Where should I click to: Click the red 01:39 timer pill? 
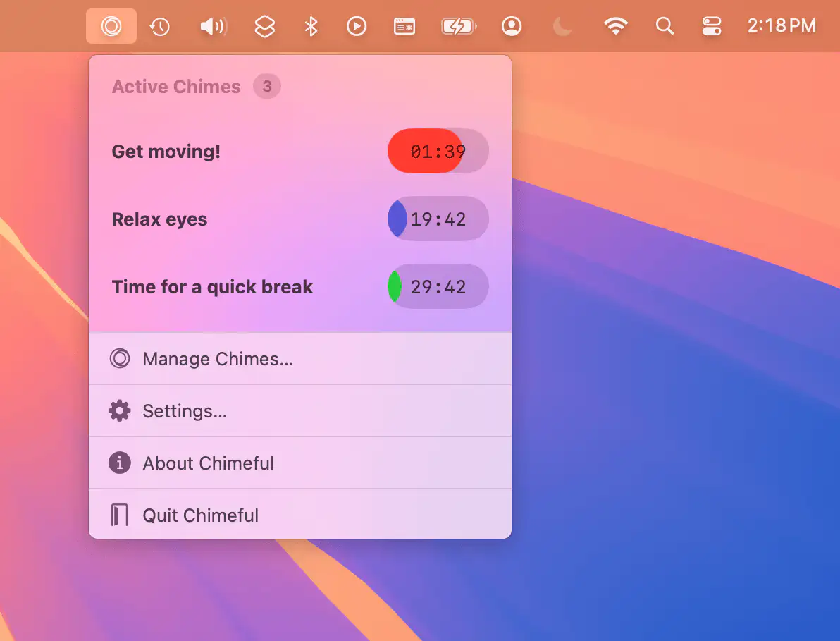(438, 151)
